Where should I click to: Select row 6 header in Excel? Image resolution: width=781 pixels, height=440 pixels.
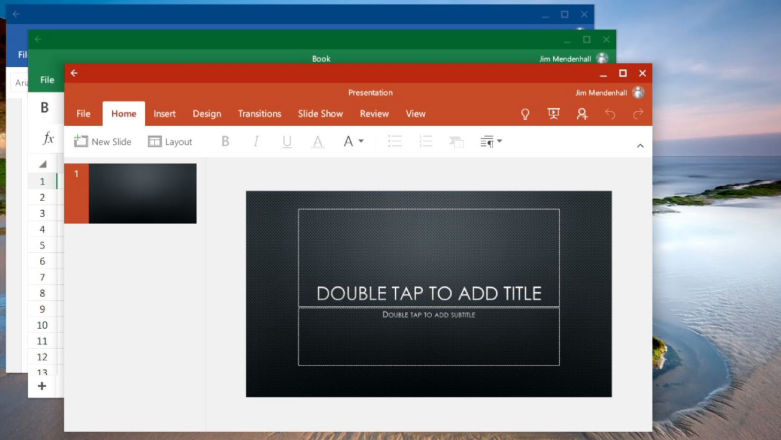coord(42,261)
